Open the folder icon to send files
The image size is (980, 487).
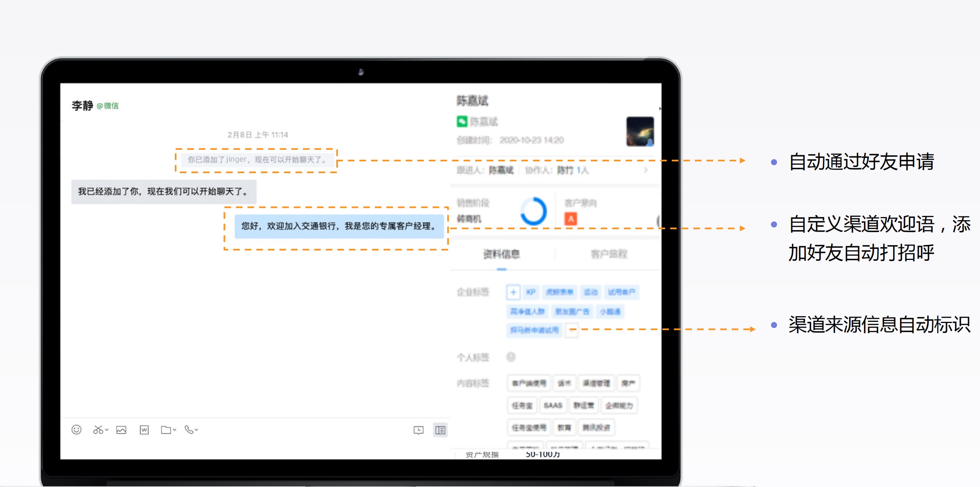click(x=166, y=430)
